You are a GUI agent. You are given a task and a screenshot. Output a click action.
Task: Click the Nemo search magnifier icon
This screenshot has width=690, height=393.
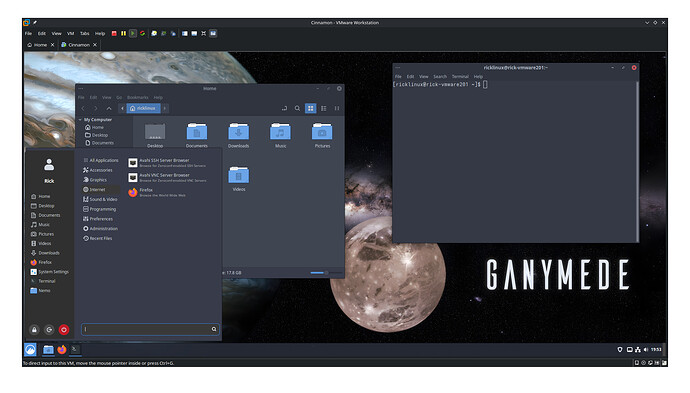click(x=297, y=108)
